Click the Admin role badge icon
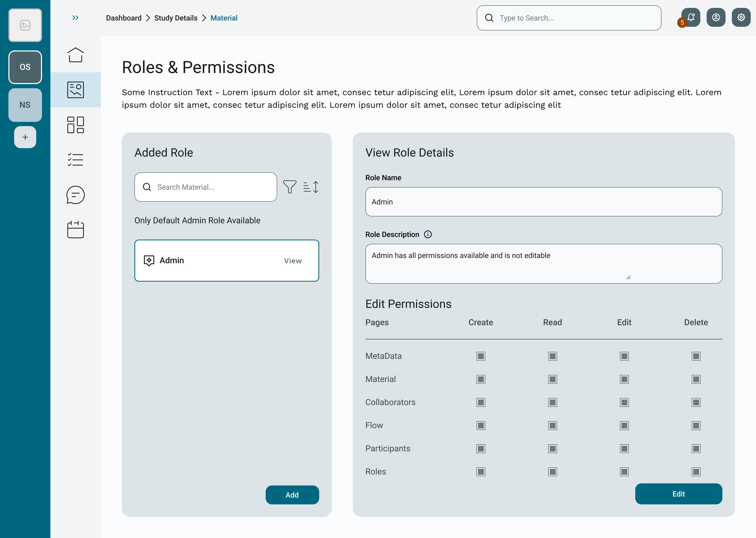 [x=149, y=261]
